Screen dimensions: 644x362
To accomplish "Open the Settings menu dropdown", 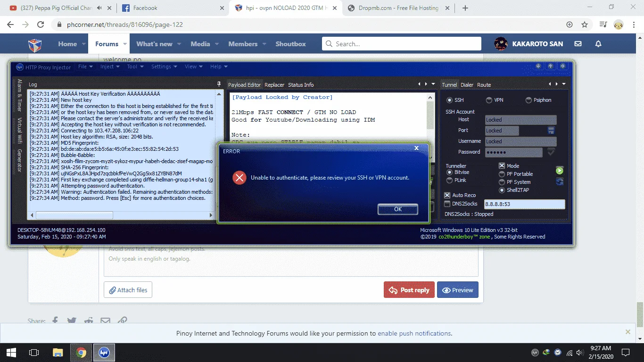I will tap(164, 66).
